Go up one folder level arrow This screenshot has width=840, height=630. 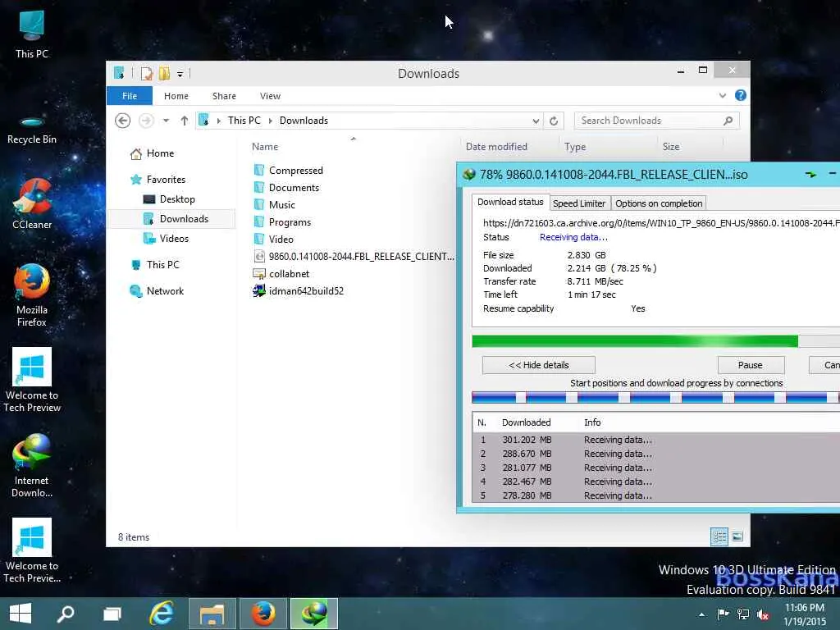click(x=185, y=121)
